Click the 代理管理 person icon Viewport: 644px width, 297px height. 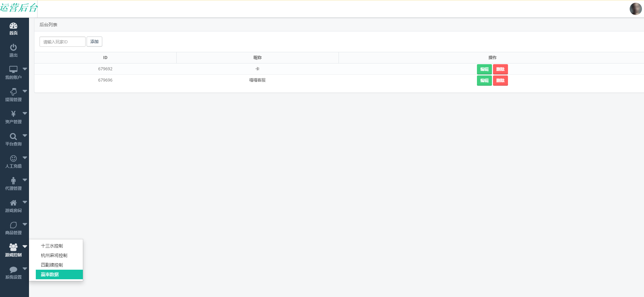pyautogui.click(x=13, y=181)
